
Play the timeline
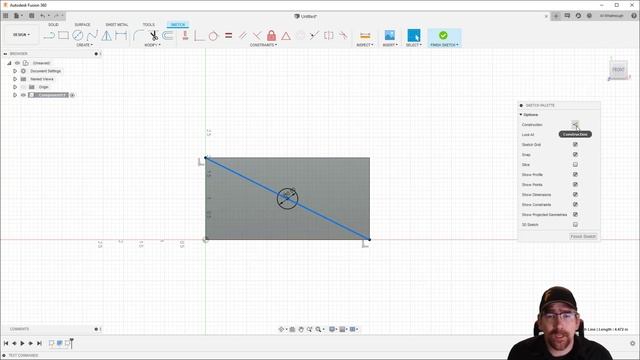point(22,344)
